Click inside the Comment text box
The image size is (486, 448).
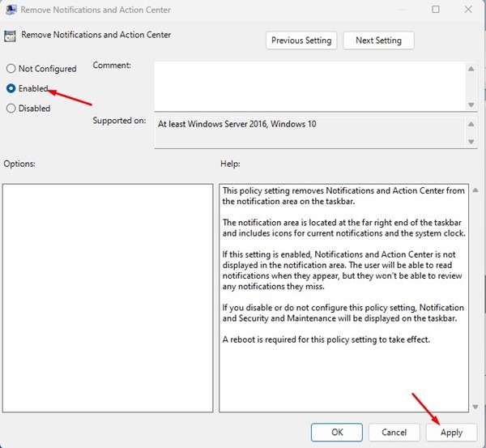[308, 86]
